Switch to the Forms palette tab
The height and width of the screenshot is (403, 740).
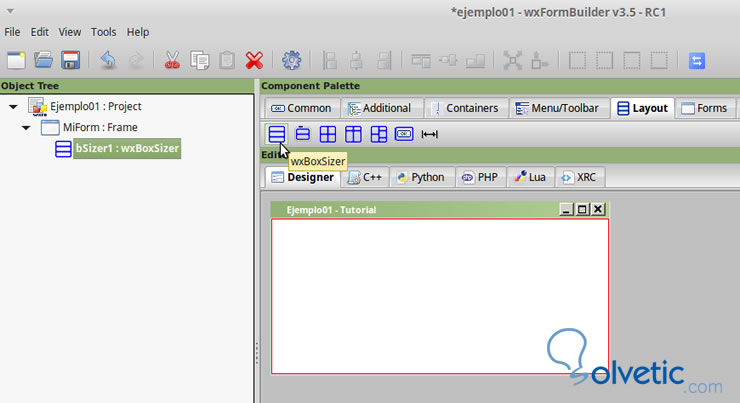click(705, 108)
